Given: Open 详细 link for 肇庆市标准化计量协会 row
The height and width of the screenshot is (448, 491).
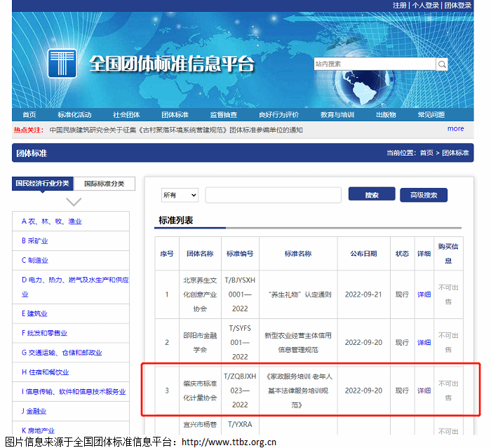Looking at the screenshot, I should click(x=424, y=391).
